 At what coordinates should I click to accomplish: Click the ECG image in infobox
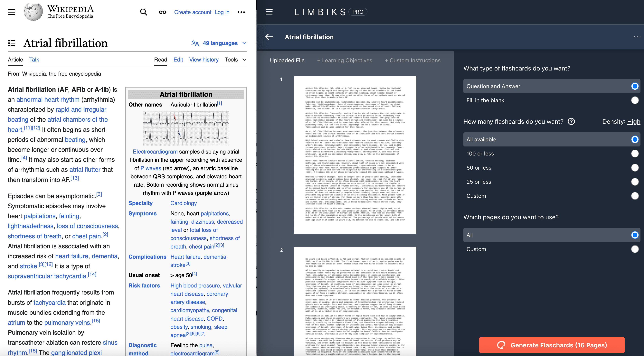pos(186,128)
